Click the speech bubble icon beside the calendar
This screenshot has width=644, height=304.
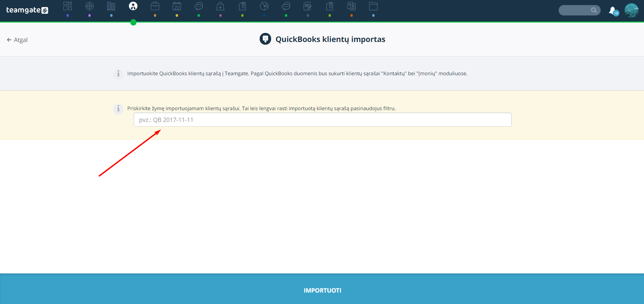click(x=199, y=6)
